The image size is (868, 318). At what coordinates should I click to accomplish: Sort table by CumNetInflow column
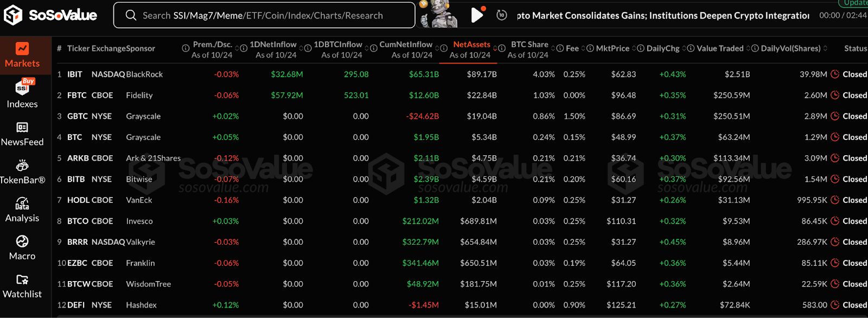[x=406, y=44]
